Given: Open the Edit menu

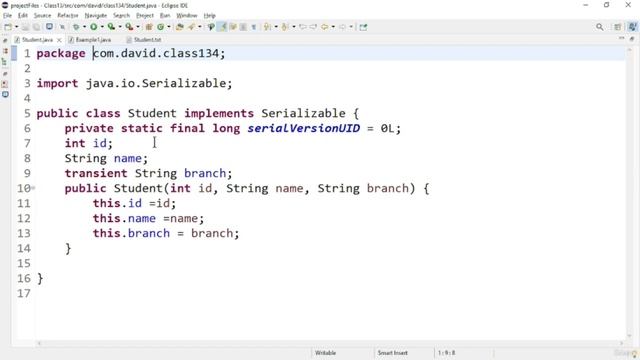Looking at the screenshot, I should click(x=22, y=16).
